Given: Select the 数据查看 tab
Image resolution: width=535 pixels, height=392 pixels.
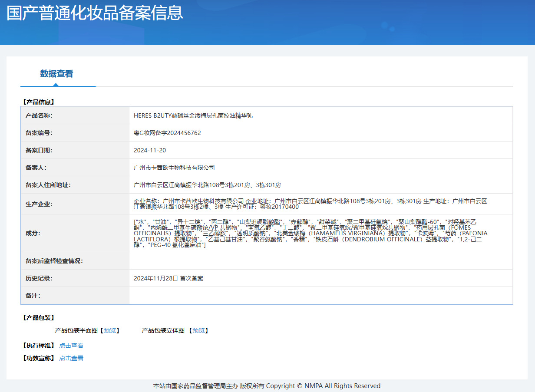Looking at the screenshot, I should coord(57,74).
